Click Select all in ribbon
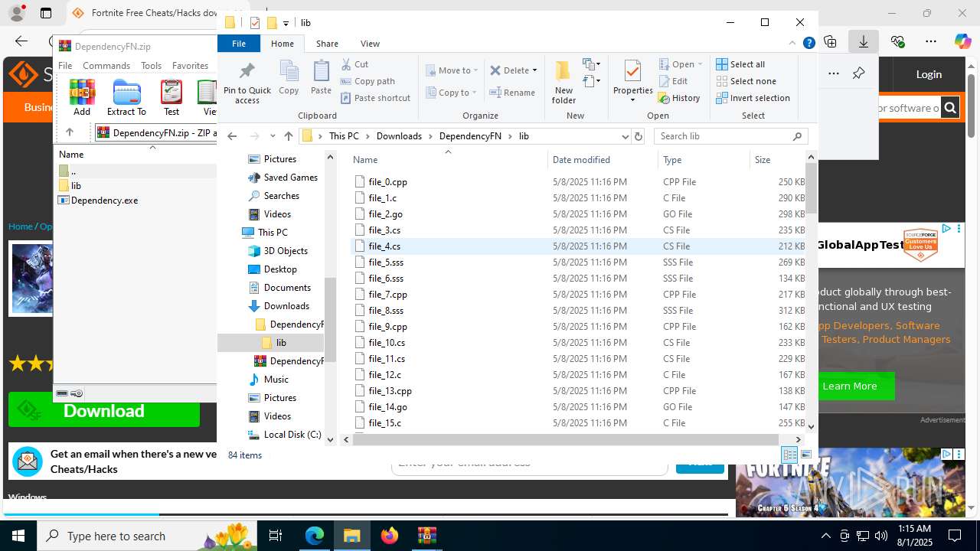The width and height of the screenshot is (980, 551). click(x=740, y=64)
